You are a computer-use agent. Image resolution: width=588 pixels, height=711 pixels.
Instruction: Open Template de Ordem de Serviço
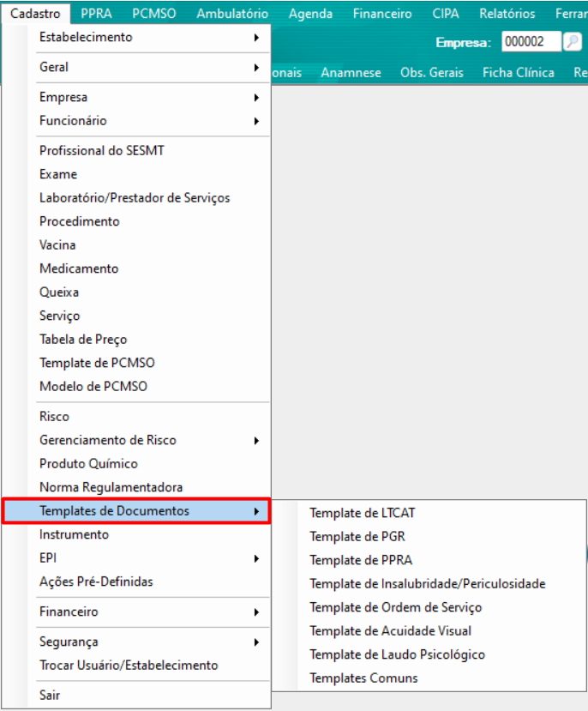pyautogui.click(x=429, y=607)
